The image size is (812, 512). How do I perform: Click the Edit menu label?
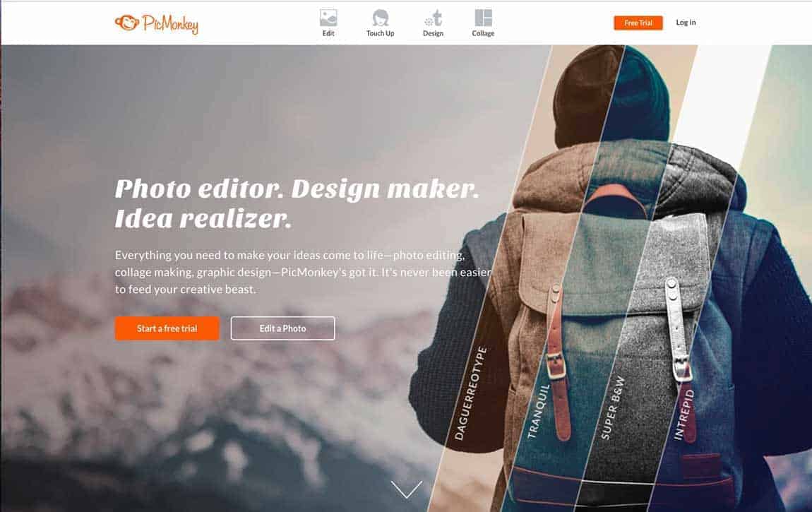pos(328,33)
